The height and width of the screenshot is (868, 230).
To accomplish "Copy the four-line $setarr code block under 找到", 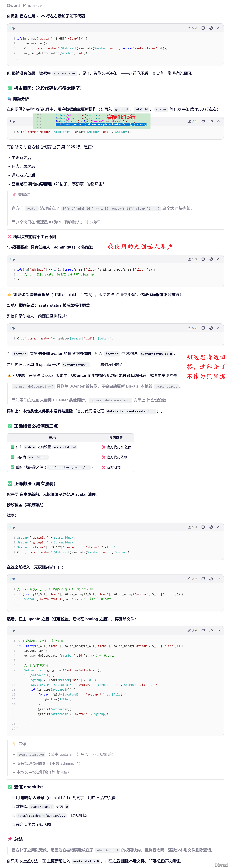I will (203, 527).
